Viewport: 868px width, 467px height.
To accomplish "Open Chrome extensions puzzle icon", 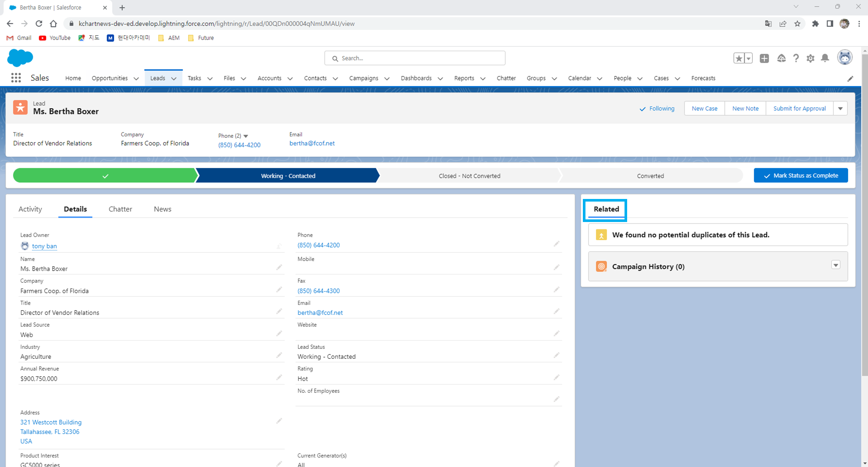I will pos(815,24).
